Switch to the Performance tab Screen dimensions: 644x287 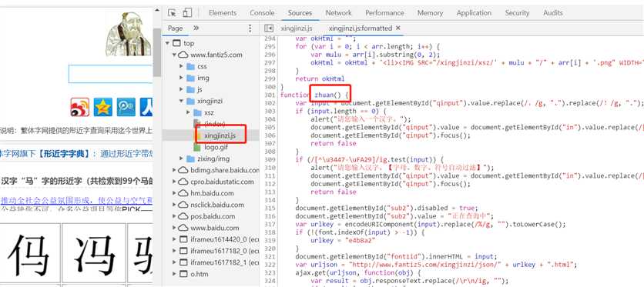coord(384,13)
